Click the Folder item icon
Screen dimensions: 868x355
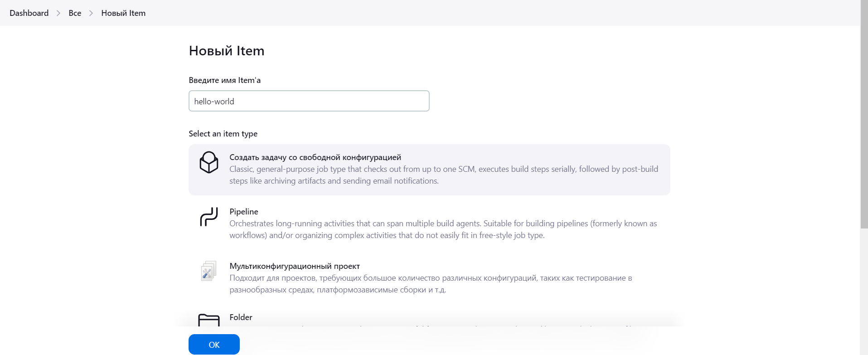tap(209, 320)
